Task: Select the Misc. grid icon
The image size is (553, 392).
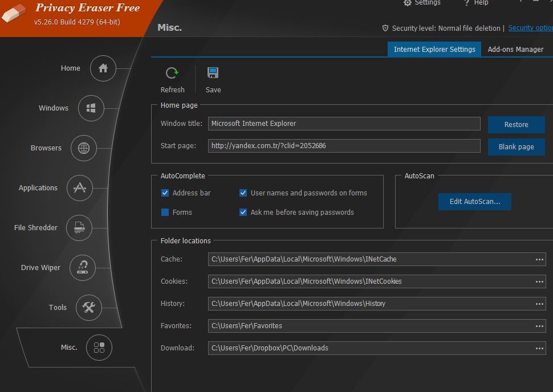Action: pyautogui.click(x=99, y=348)
